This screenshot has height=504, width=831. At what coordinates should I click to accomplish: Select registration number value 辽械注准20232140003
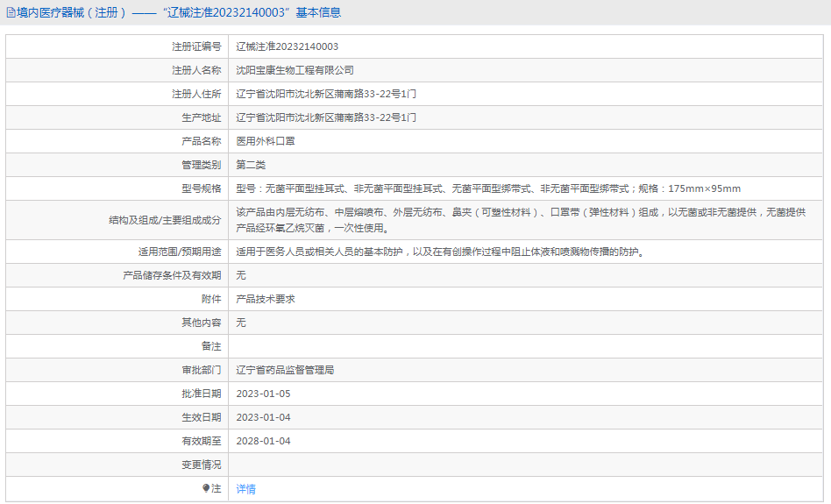pos(287,46)
